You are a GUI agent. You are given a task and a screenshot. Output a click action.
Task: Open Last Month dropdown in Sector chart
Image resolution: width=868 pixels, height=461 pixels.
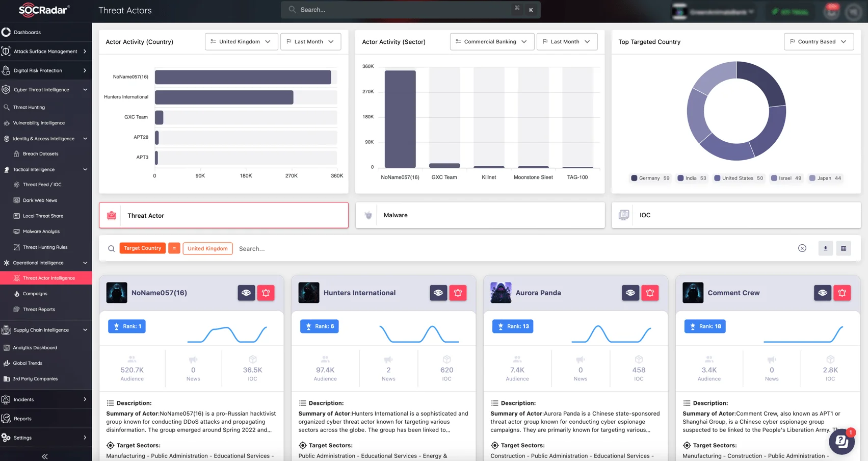tap(567, 42)
